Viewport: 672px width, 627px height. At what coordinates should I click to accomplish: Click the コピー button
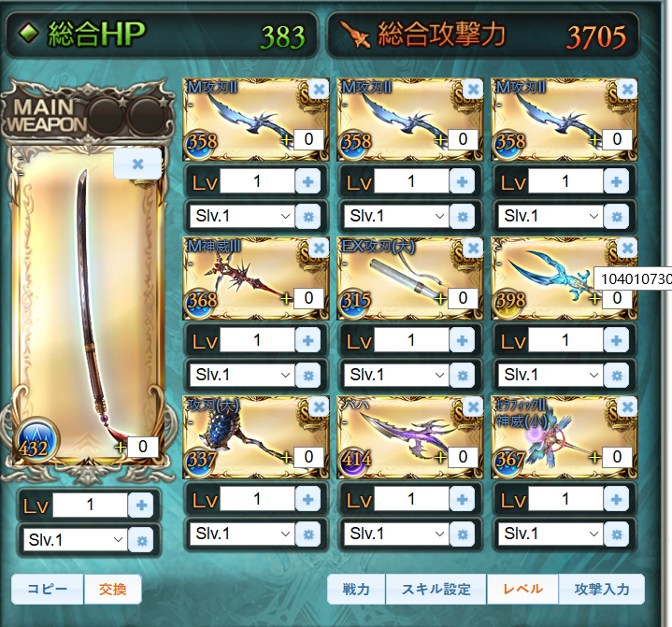click(47, 590)
